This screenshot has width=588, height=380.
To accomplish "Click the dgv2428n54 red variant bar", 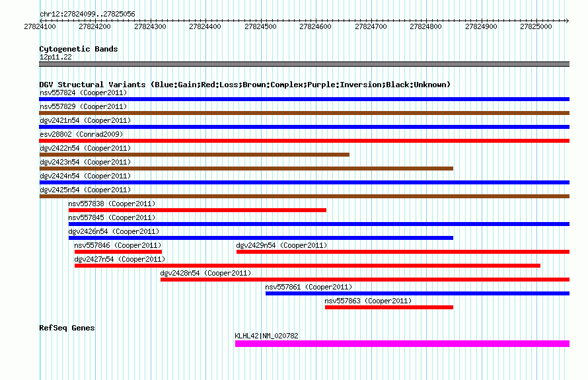I will pyautogui.click(x=365, y=280).
